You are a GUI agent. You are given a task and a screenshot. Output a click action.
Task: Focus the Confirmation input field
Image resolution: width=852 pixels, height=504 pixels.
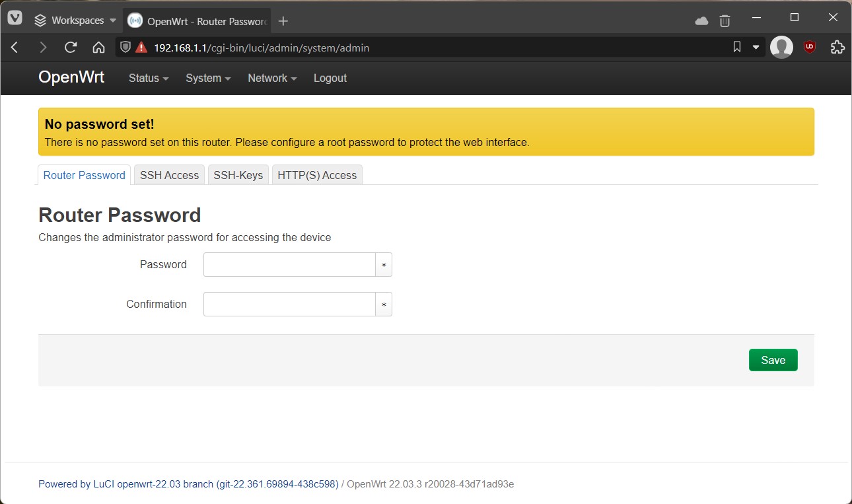point(289,304)
